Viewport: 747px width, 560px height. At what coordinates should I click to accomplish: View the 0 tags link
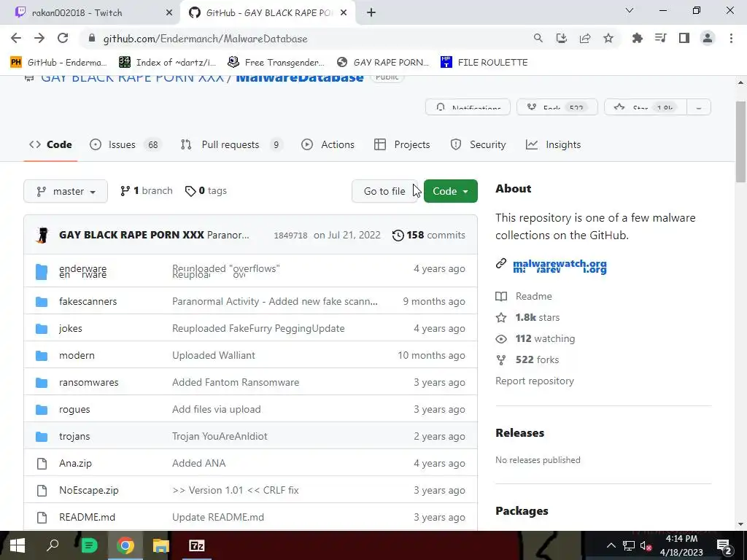click(206, 191)
